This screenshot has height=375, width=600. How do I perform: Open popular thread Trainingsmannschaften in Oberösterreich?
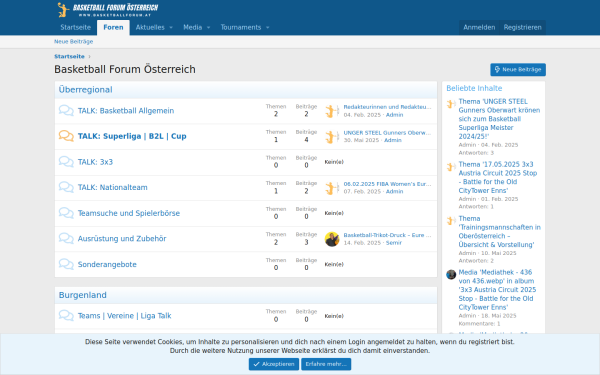click(x=500, y=232)
